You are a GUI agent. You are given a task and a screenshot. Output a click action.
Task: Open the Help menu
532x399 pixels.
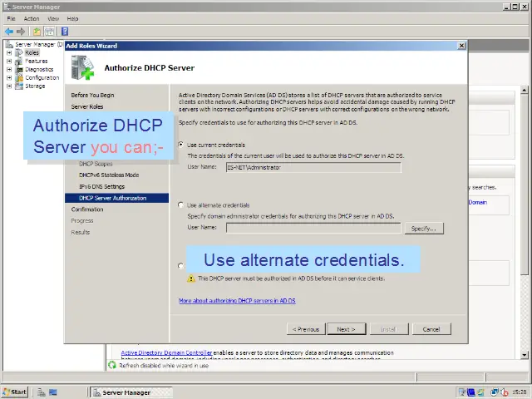click(72, 18)
